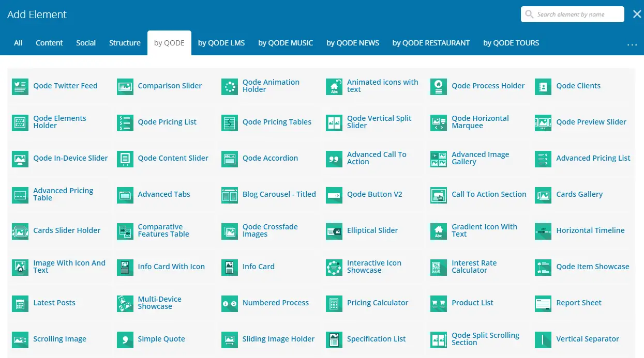Viewport: 644px width, 358px height.
Task: Click the Qode Process Holder icon
Action: tap(439, 86)
